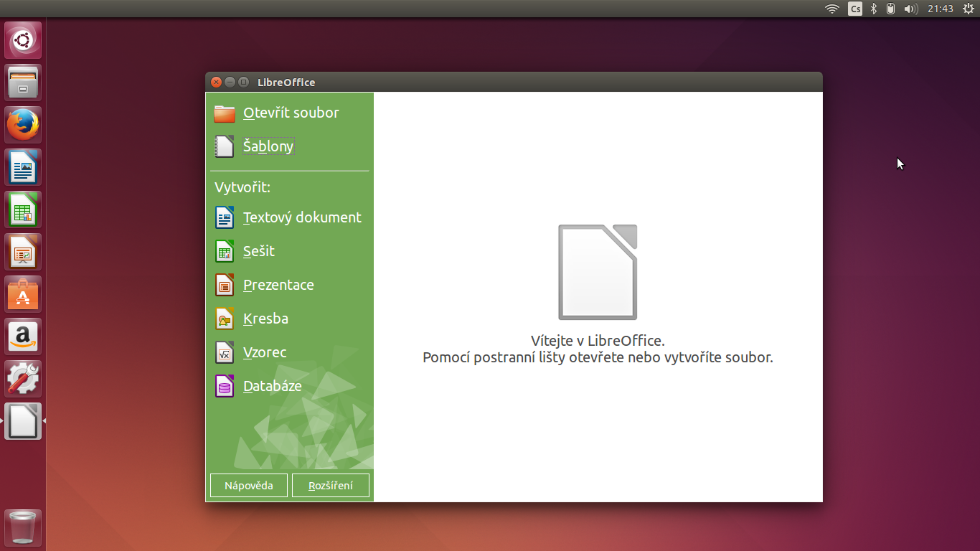980x551 pixels.
Task: Create a new Textový dokument
Action: pos(301,217)
